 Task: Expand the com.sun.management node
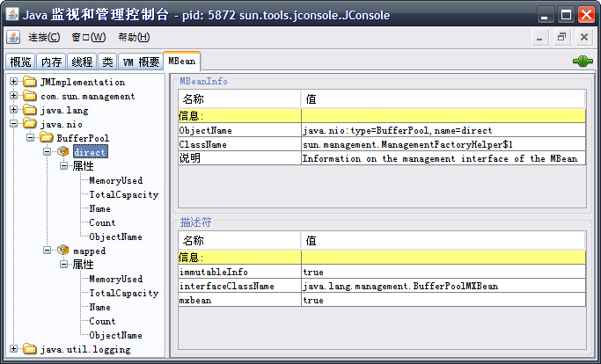click(x=13, y=96)
